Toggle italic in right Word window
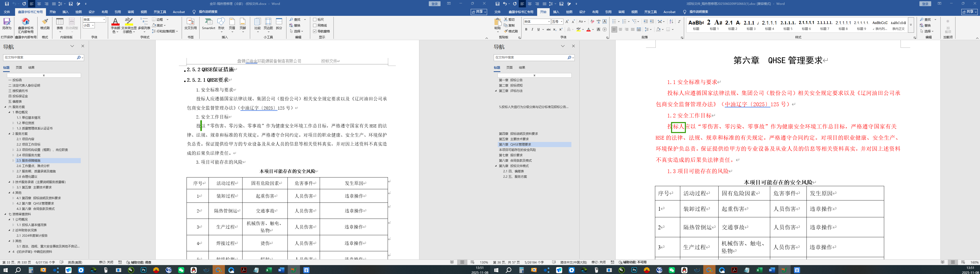The height and width of the screenshot is (274, 980). (532, 29)
